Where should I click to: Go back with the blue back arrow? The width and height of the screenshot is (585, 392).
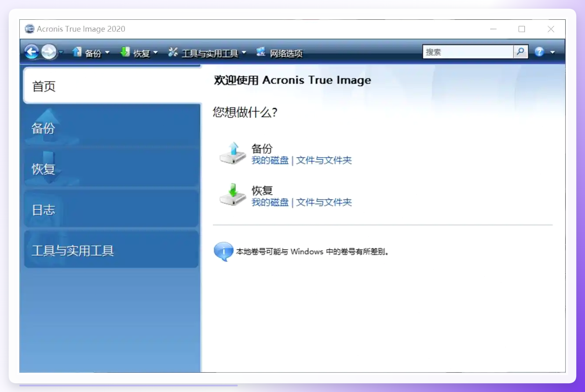pyautogui.click(x=31, y=52)
